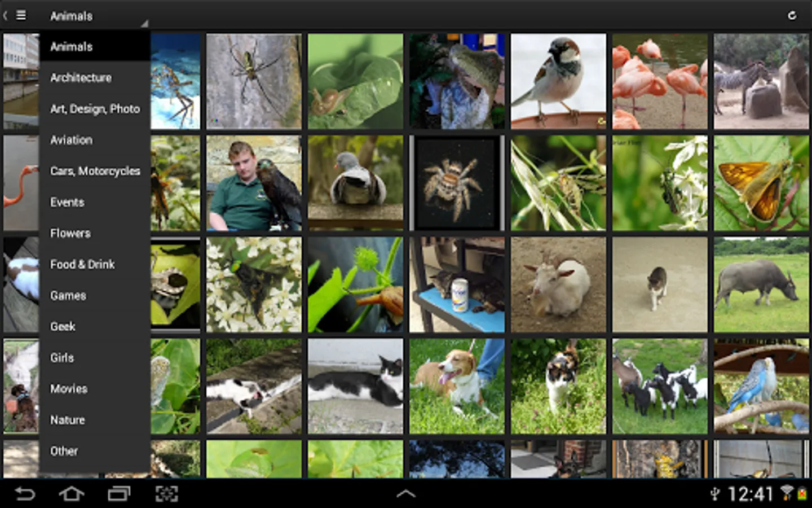The image size is (812, 508).
Task: Open the white goat lying down thumbnail
Action: click(558, 284)
